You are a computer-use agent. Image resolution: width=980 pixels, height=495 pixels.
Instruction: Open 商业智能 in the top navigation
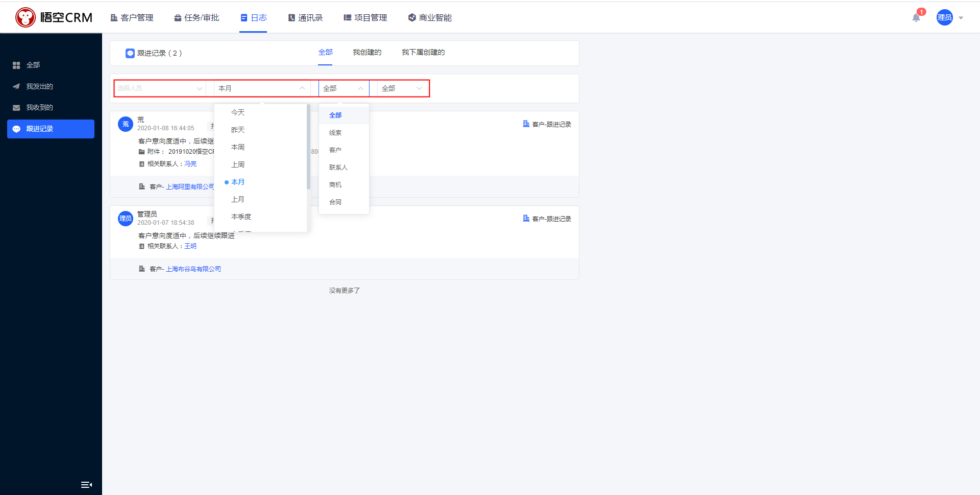click(x=430, y=18)
